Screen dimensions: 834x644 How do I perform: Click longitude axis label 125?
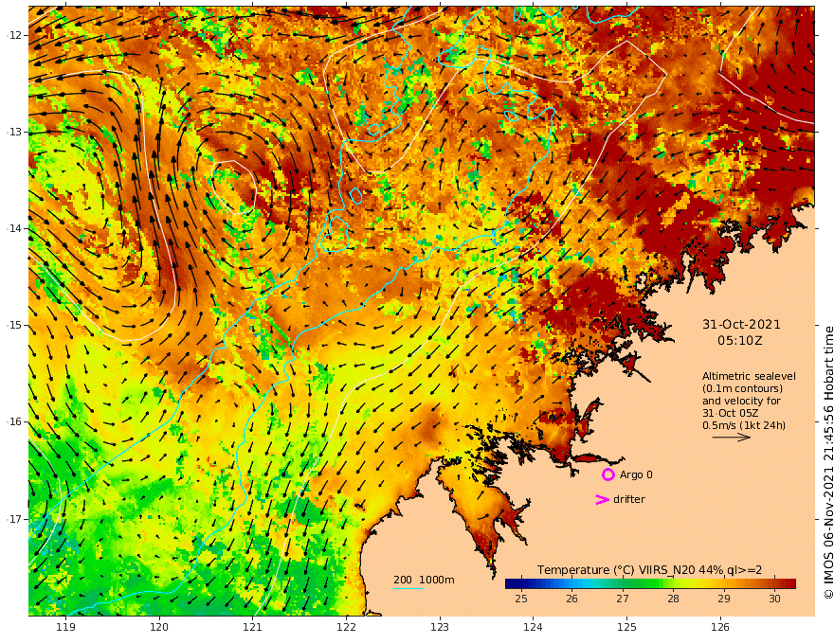tap(626, 627)
